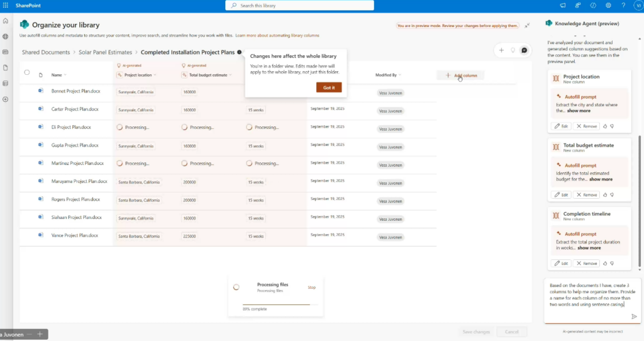Expand show more on Total budget estimate prompt
Image resolution: width=644 pixels, height=341 pixels.
(x=601, y=179)
